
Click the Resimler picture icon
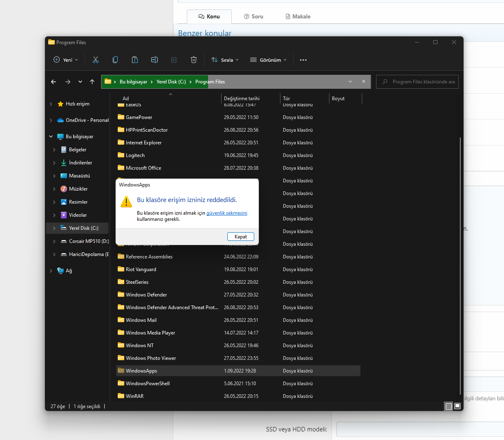[64, 202]
